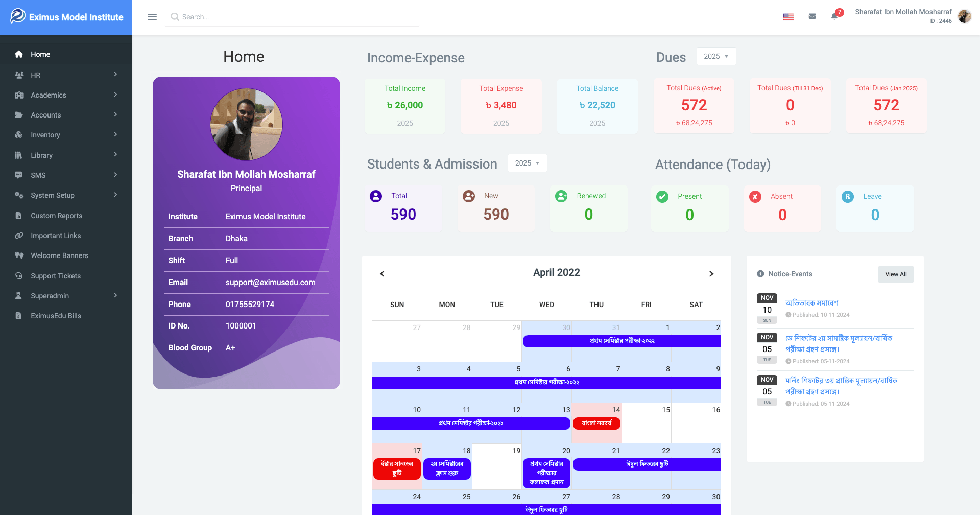Image resolution: width=980 pixels, height=515 pixels.
Task: Open the mail envelope icon
Action: 812,16
